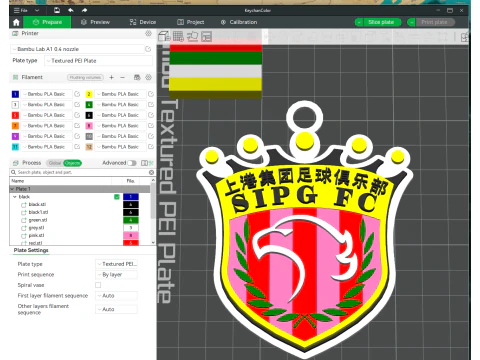Edit filament 12 preset icon
The width and height of the screenshot is (480, 360).
(x=151, y=147)
